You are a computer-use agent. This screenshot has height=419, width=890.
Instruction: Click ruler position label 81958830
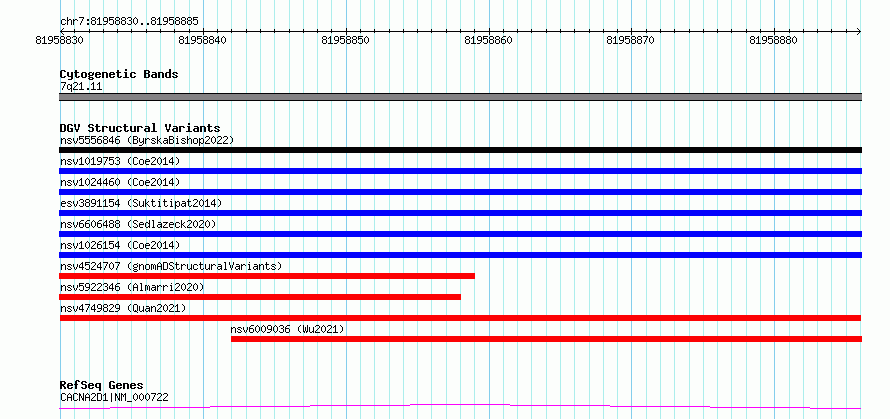(x=60, y=40)
